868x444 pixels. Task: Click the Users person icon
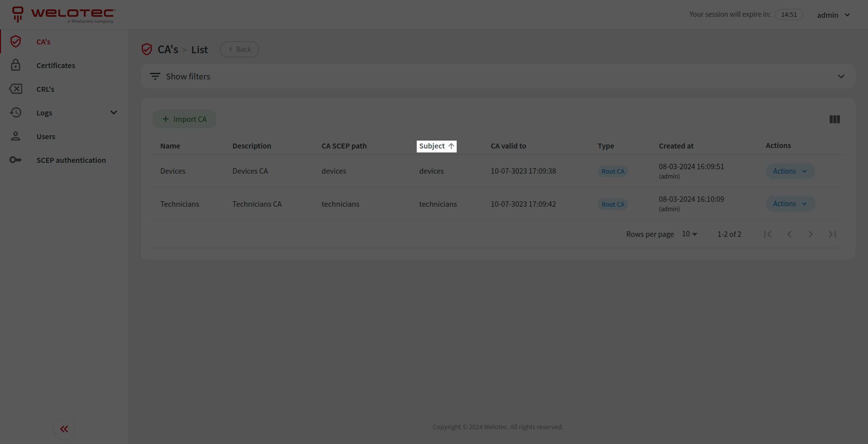point(16,136)
